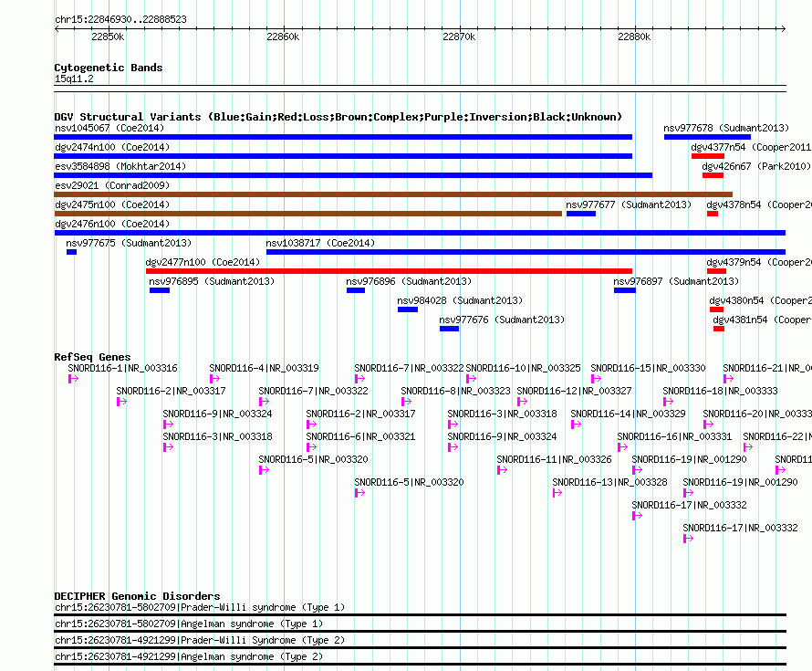
Task: Click the SNORD116-6 gene arrow glyph
Action: (x=311, y=447)
